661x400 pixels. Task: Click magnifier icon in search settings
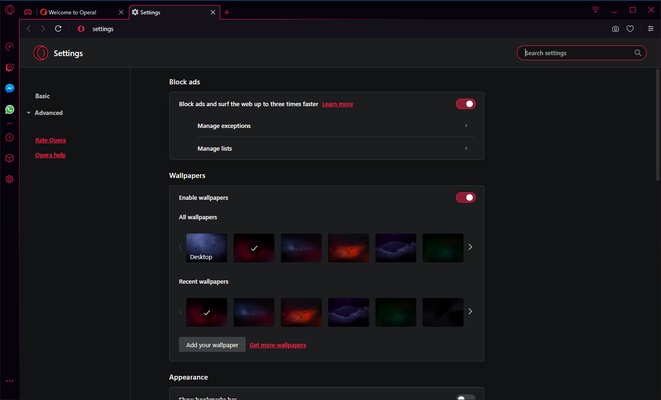click(638, 53)
